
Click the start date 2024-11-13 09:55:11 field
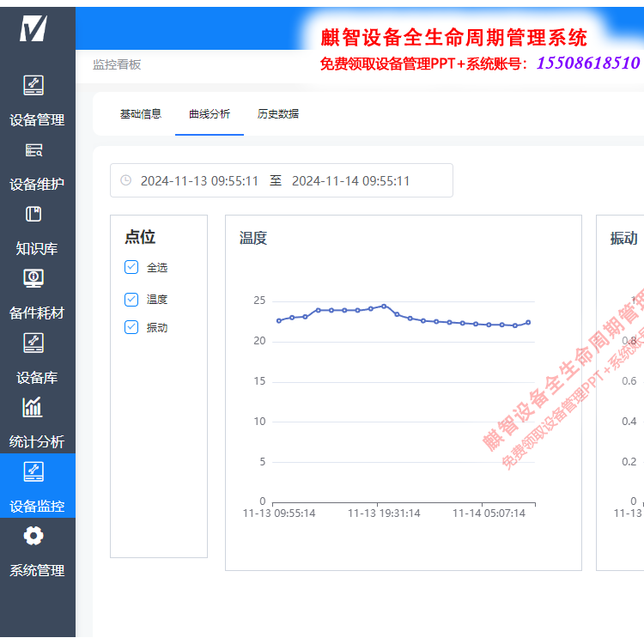tap(199, 181)
